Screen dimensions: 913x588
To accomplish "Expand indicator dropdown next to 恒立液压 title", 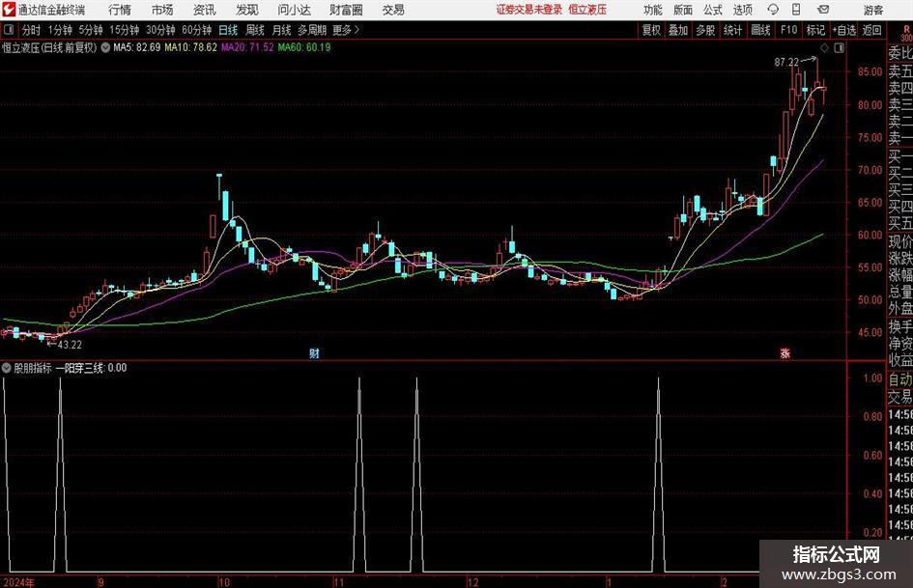I will pos(105,47).
